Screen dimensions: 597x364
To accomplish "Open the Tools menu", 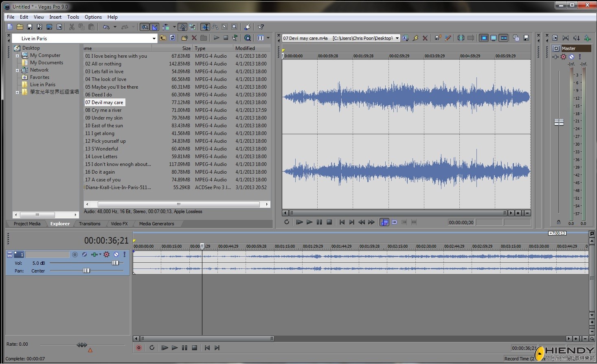I will (x=73, y=17).
